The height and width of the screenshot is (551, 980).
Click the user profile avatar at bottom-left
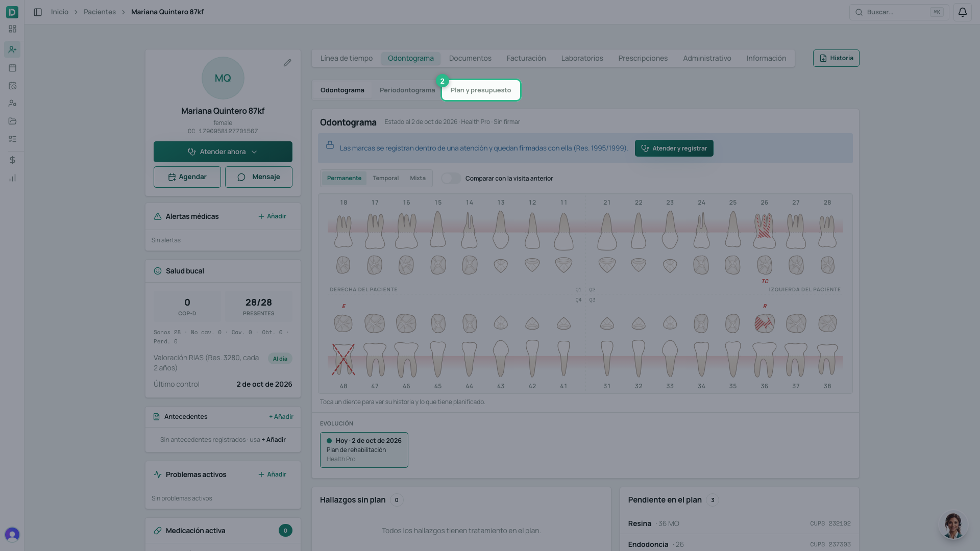pos(12,534)
